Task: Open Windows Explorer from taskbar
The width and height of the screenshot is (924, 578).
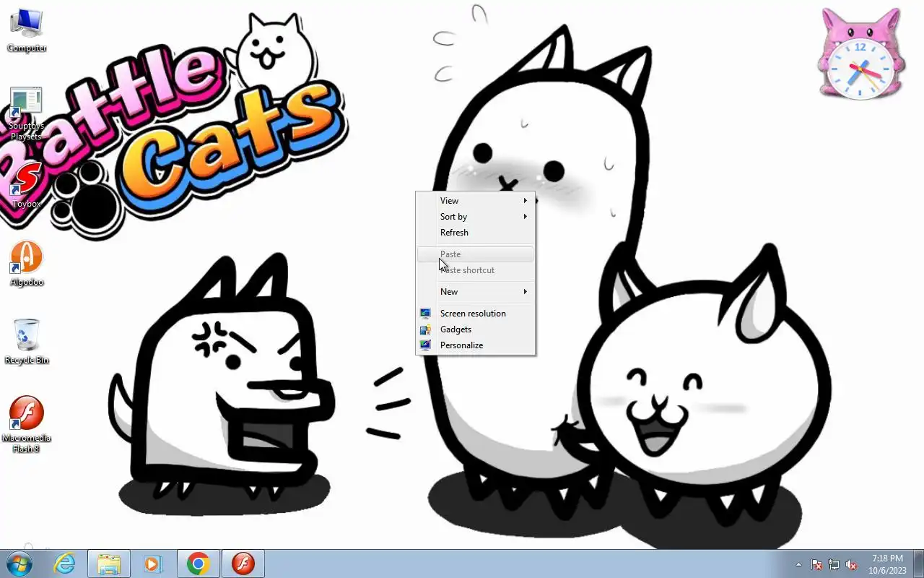Action: (x=109, y=564)
